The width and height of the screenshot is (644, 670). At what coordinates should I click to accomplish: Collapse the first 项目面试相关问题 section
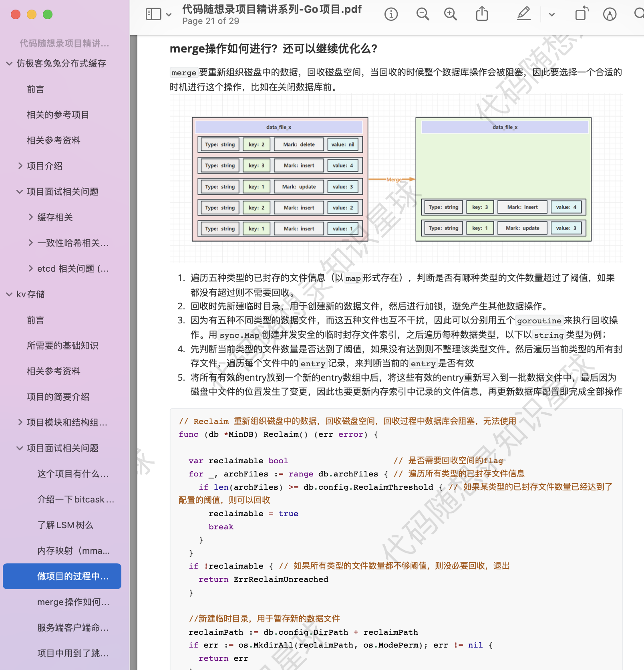pos(20,192)
